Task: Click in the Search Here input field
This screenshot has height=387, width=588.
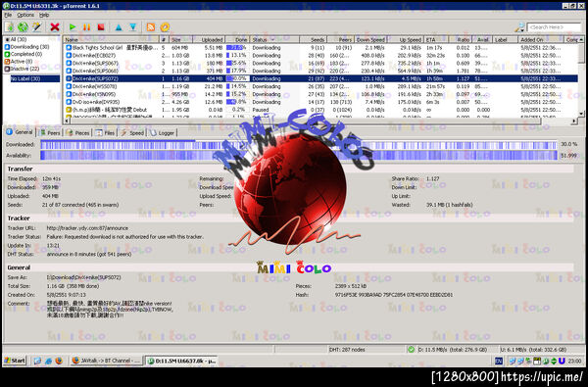Action: coord(554,27)
